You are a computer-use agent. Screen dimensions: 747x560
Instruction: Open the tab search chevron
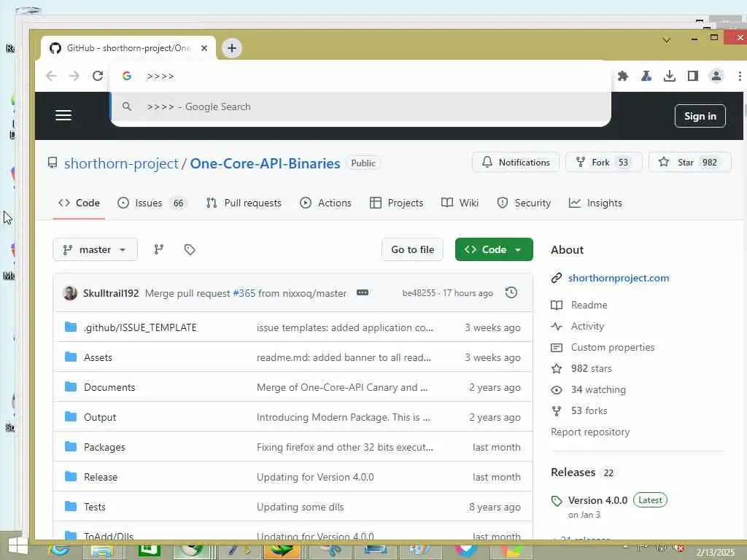pos(667,40)
